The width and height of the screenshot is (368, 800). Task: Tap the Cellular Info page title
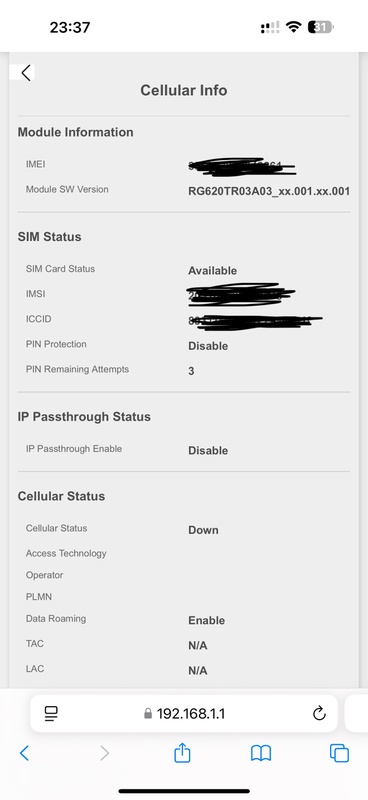click(184, 90)
